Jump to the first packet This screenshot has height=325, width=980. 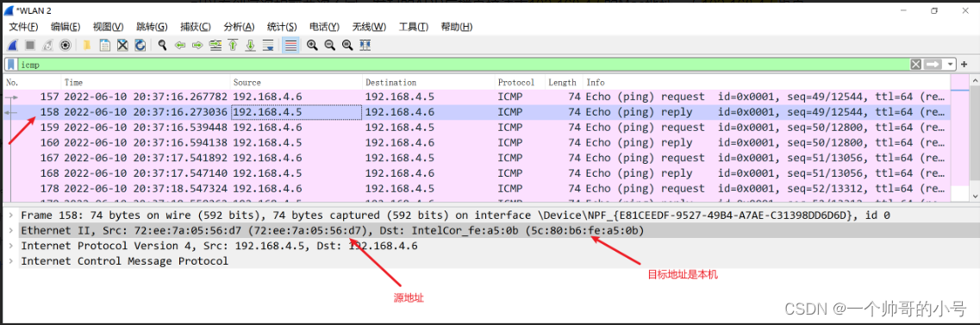tap(233, 45)
